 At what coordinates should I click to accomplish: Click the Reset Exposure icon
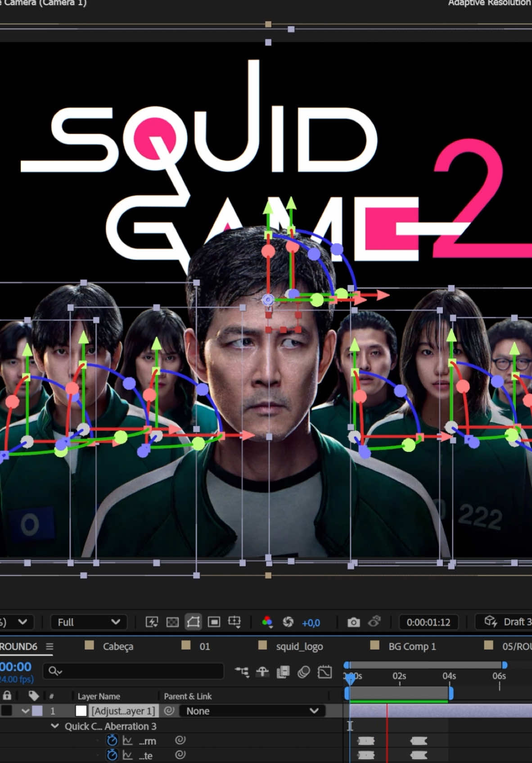pyautogui.click(x=288, y=622)
